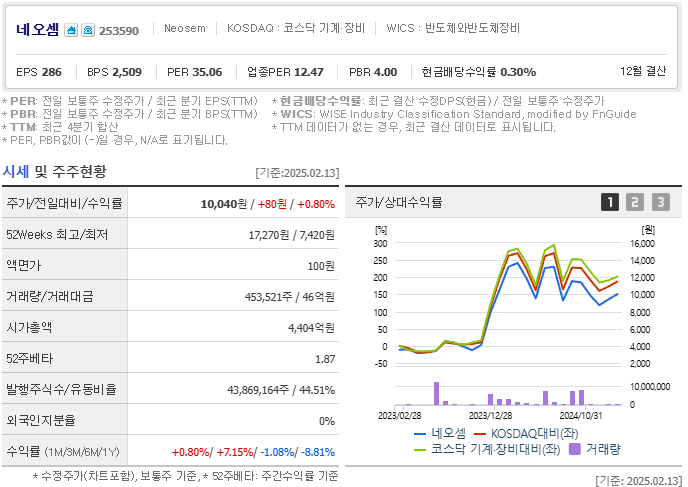Click the 1.87 beta value
688x487 pixels.
325,359
